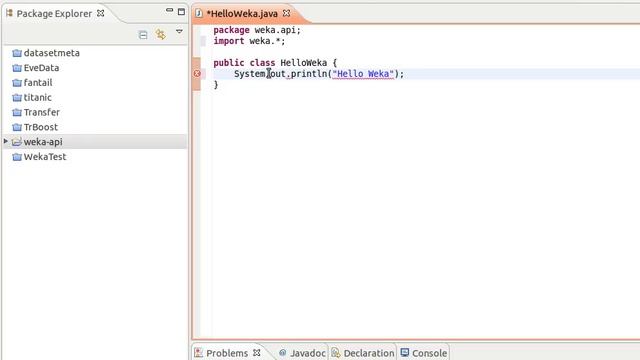Click the Java file icon on editor tab
The width and height of the screenshot is (640, 360).
[199, 13]
